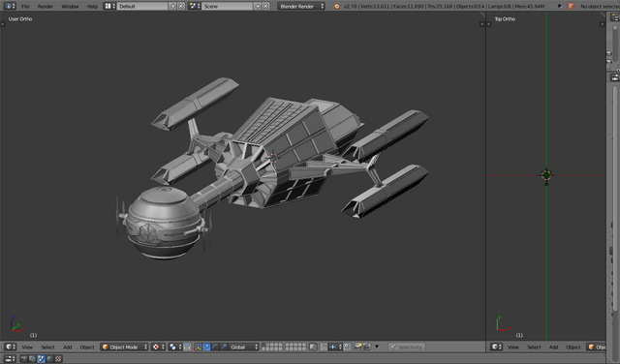
Task: Open the Help menu
Action: [92, 7]
